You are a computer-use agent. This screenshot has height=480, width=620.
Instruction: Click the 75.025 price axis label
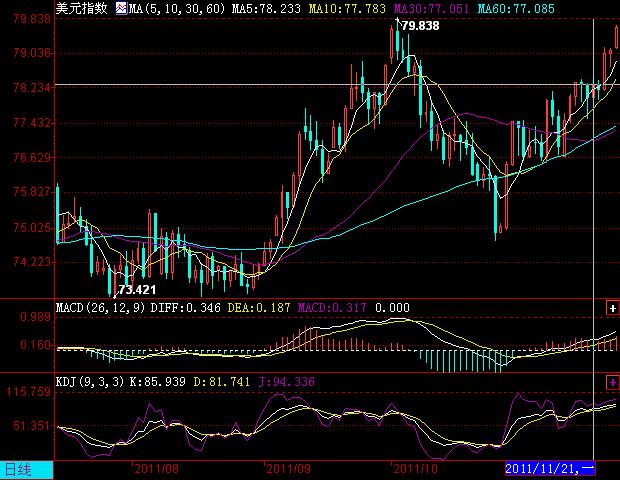coord(32,227)
